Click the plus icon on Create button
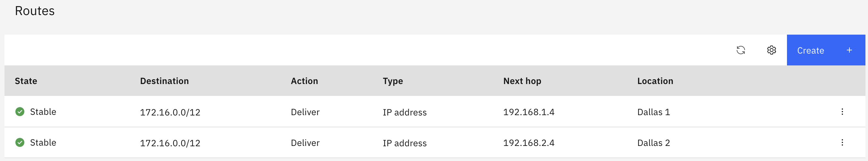 (x=849, y=50)
